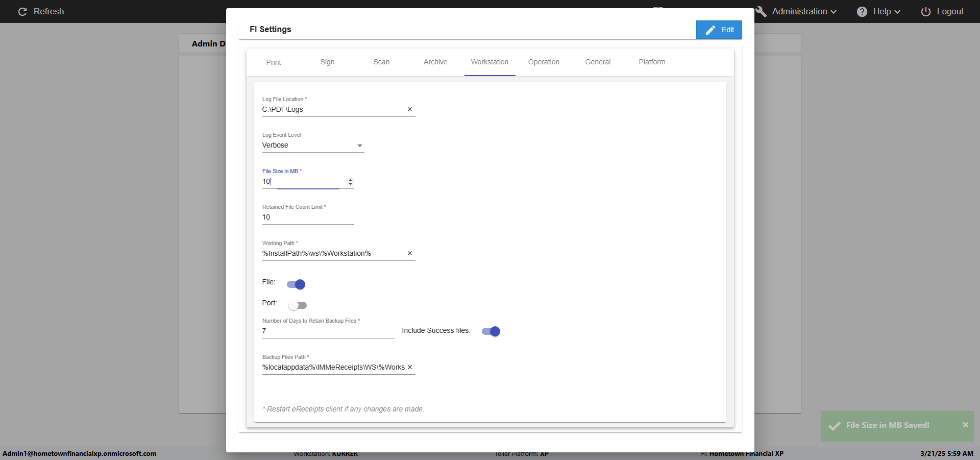Focus the File Size in MB field

[304, 182]
